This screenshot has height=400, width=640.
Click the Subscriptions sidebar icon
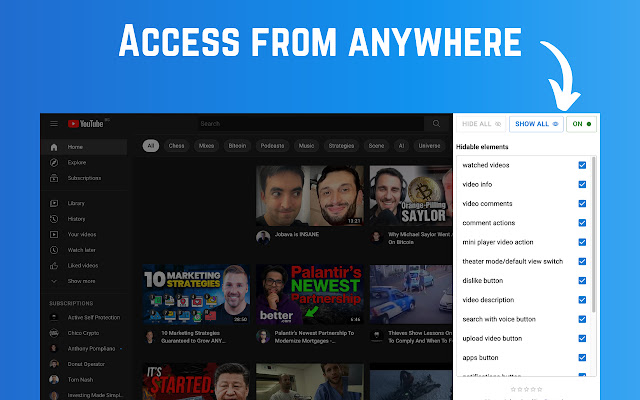[54, 178]
